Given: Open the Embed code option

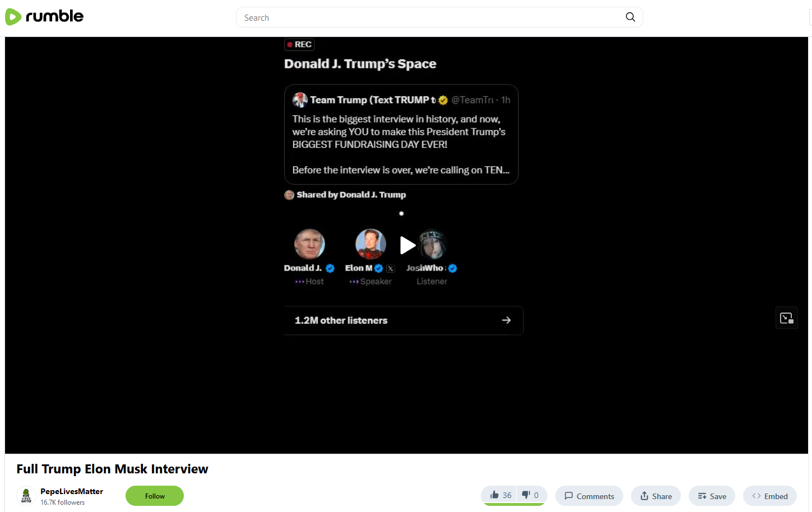Looking at the screenshot, I should coord(770,496).
